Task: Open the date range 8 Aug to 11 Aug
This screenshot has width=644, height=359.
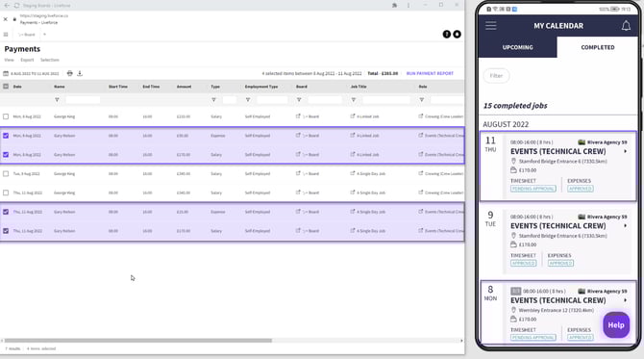Action: coord(35,73)
